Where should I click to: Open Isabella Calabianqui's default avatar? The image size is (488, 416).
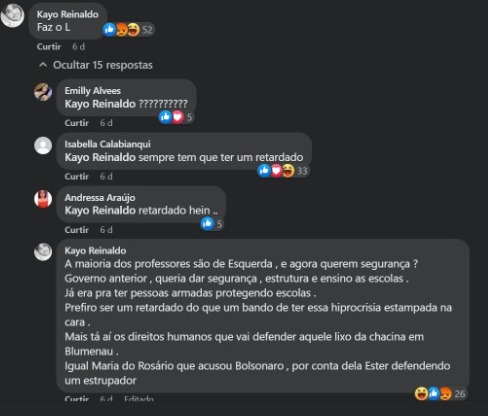[x=43, y=145]
